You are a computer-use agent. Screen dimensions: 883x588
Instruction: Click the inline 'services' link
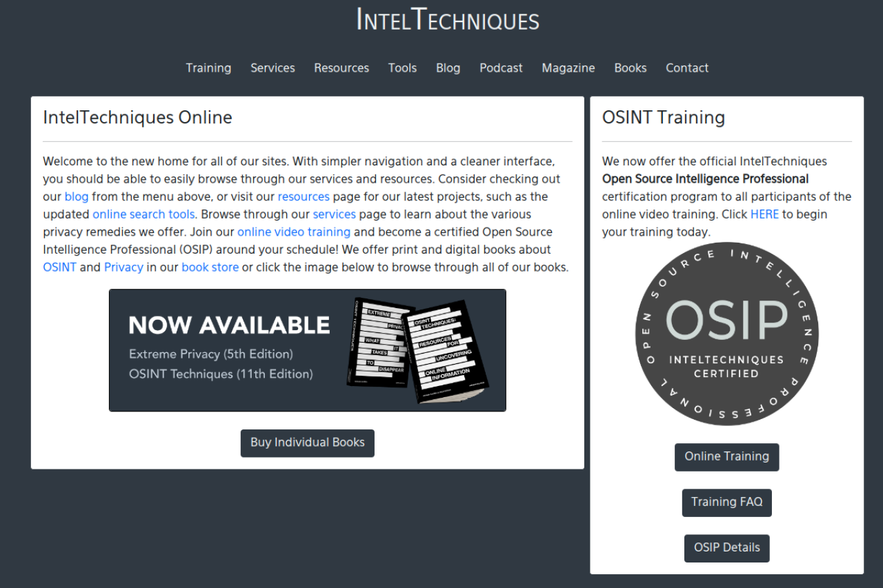(x=335, y=214)
